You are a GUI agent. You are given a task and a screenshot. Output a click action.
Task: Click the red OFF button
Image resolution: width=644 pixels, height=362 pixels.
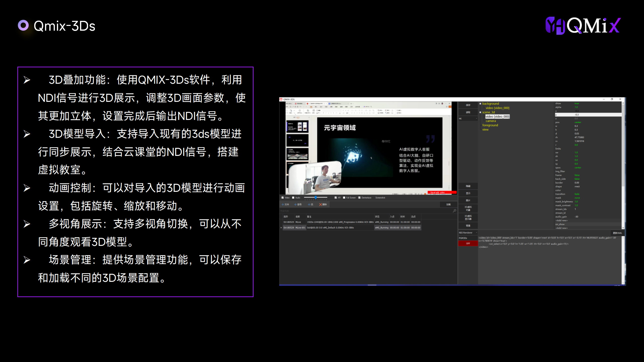[x=468, y=243]
